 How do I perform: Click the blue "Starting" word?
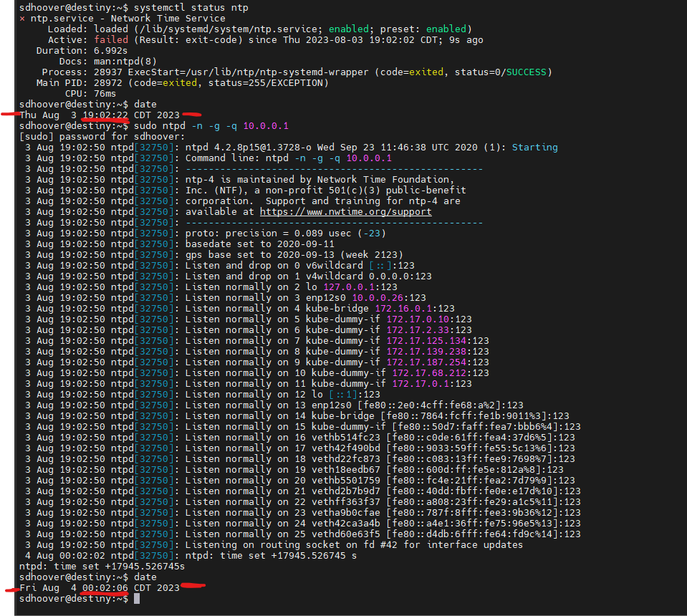(x=534, y=147)
